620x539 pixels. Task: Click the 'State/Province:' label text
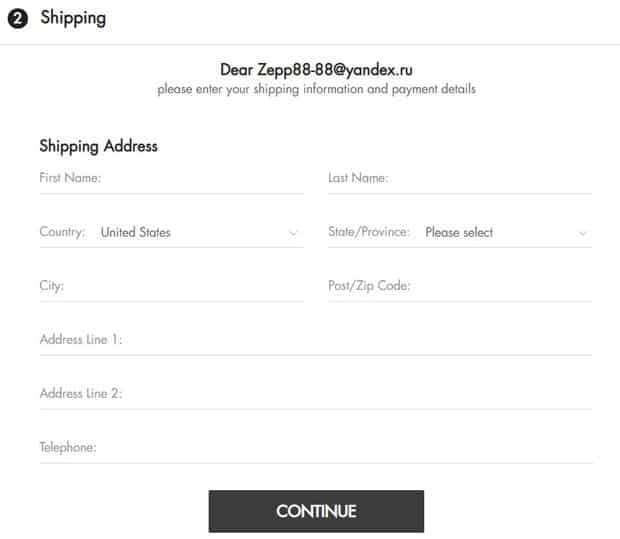369,232
